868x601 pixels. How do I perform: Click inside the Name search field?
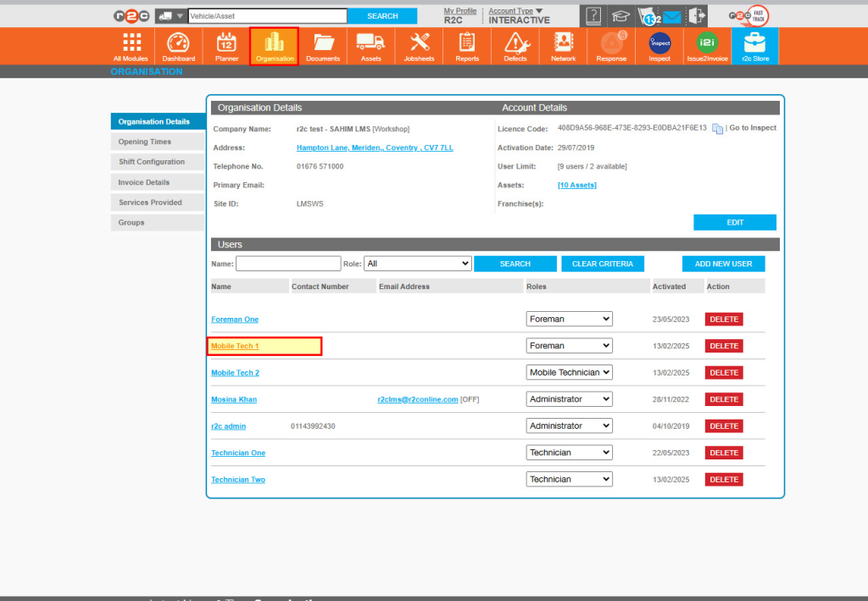coord(288,264)
